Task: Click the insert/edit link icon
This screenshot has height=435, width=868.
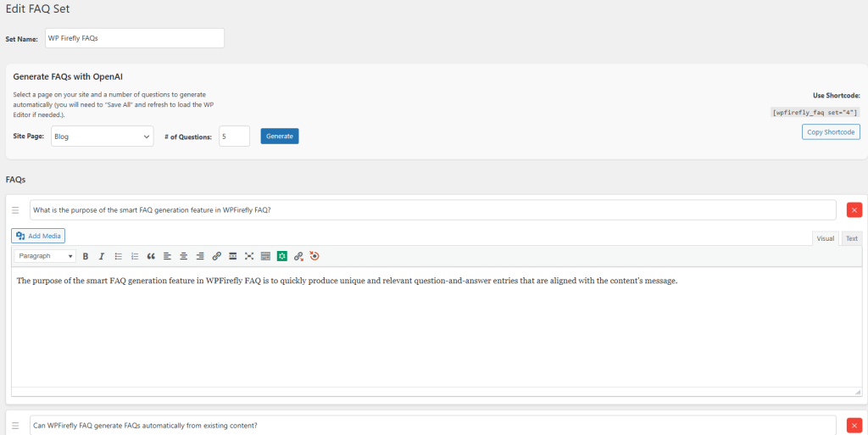Action: tap(217, 256)
